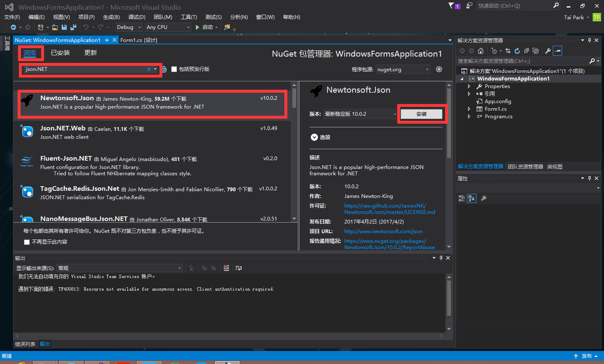Open the 调试(D) Debug menu

[136, 17]
